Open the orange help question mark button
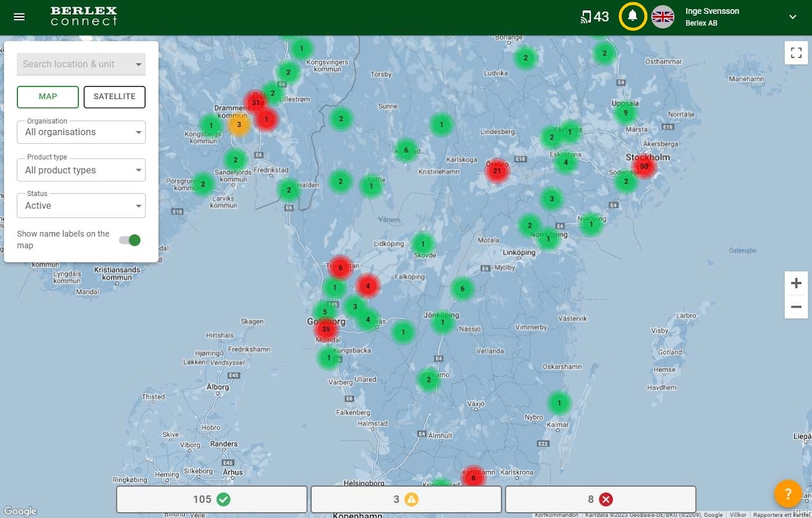 (x=788, y=493)
